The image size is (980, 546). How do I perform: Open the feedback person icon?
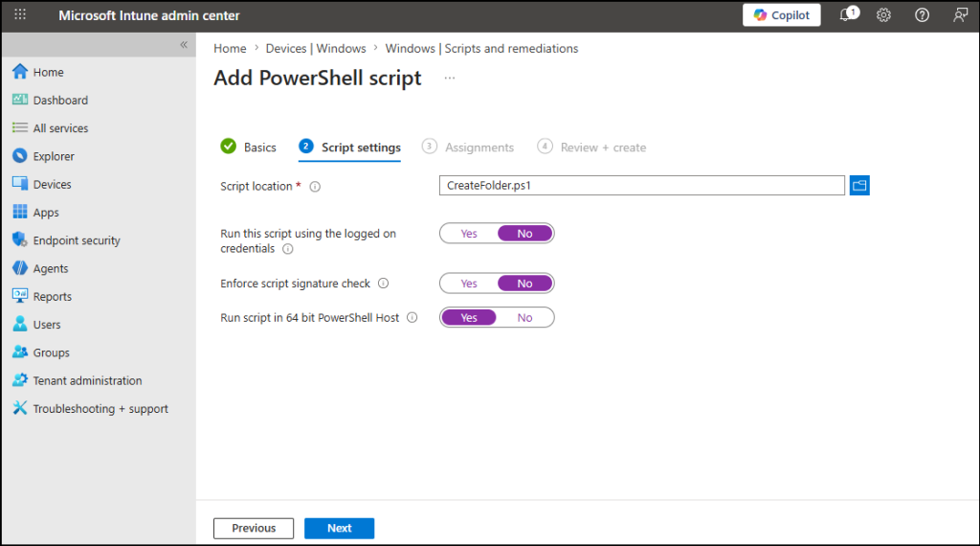point(960,15)
